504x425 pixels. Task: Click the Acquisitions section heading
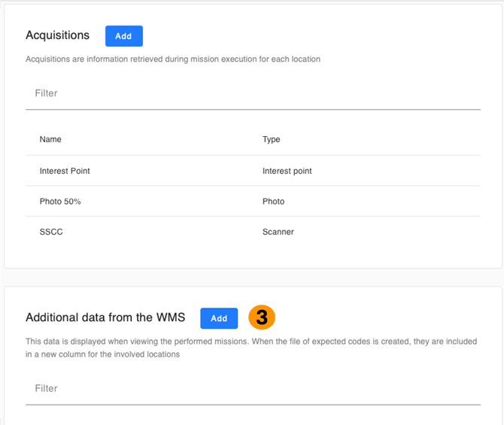57,35
